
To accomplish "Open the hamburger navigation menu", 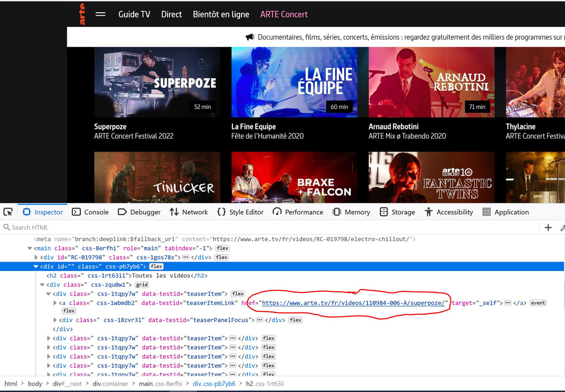I will point(100,14).
